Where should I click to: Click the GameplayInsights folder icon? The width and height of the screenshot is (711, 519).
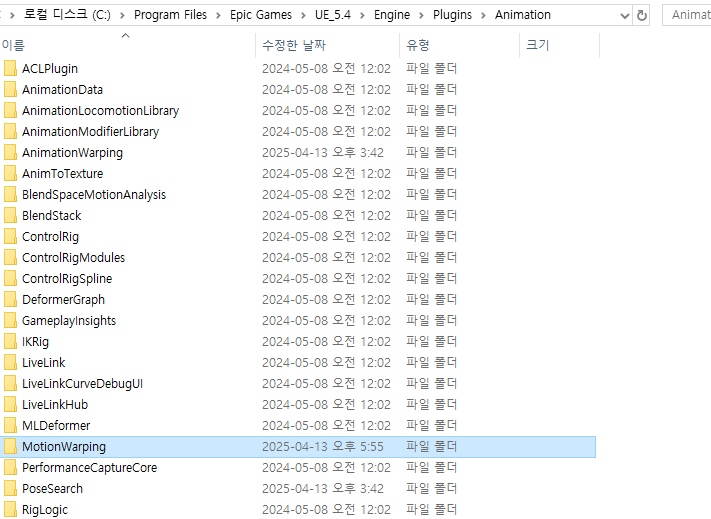click(10, 320)
